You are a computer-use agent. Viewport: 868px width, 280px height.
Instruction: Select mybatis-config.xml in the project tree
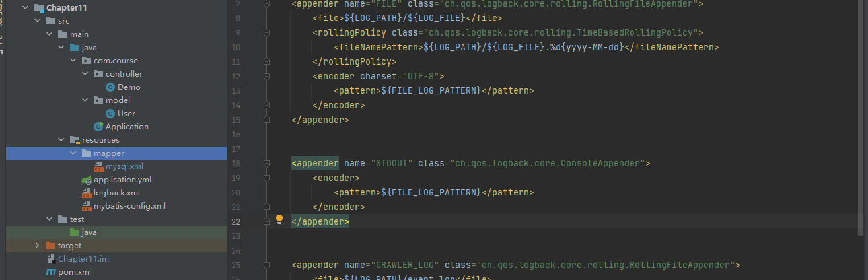coord(129,206)
